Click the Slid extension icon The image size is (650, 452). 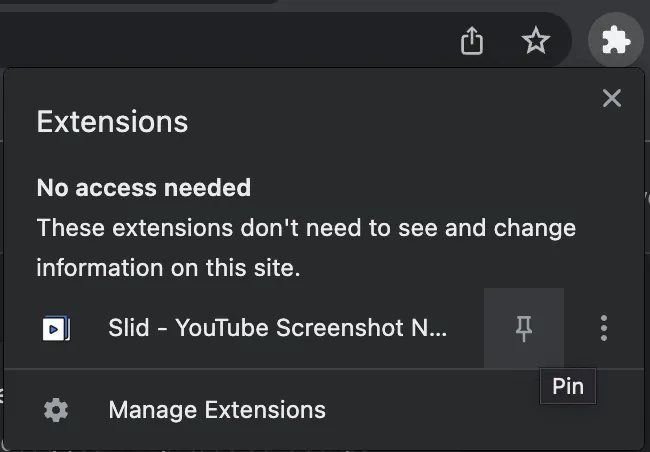click(x=57, y=328)
